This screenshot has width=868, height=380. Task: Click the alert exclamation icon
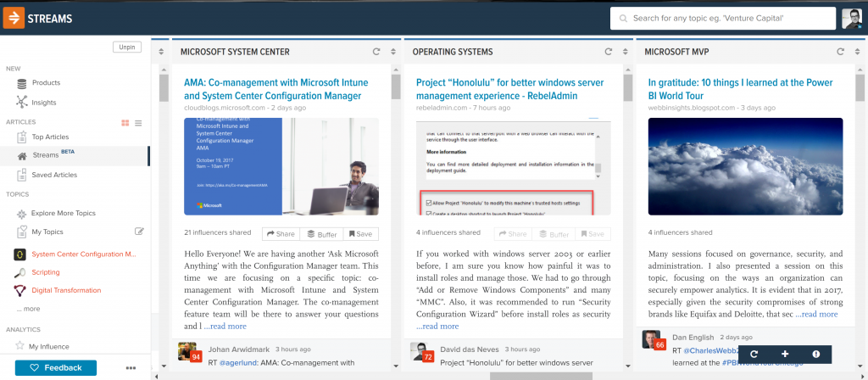816,354
